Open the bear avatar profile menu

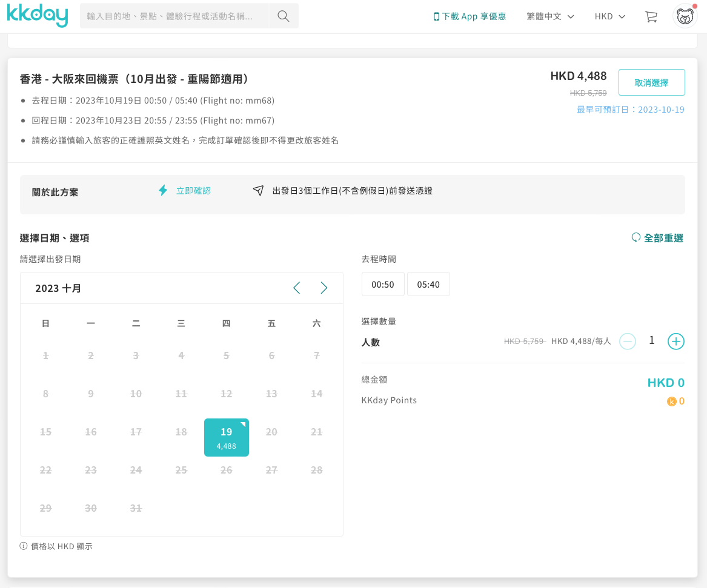(685, 16)
